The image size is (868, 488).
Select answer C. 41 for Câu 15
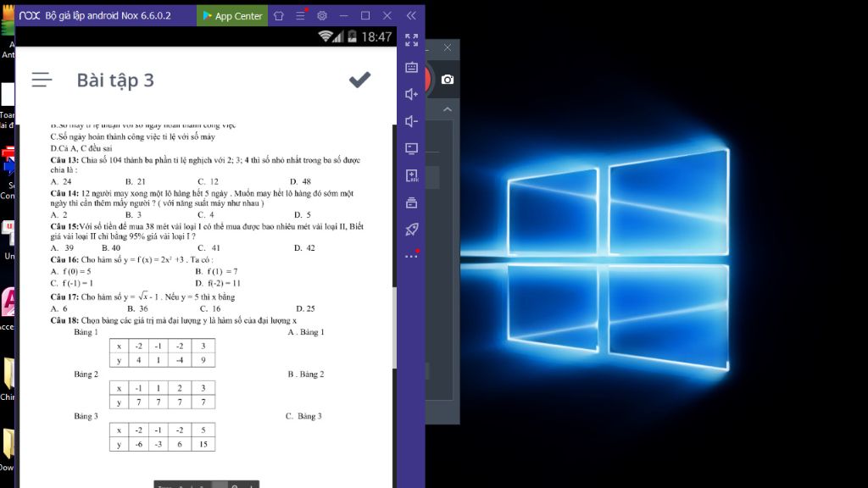tap(209, 248)
